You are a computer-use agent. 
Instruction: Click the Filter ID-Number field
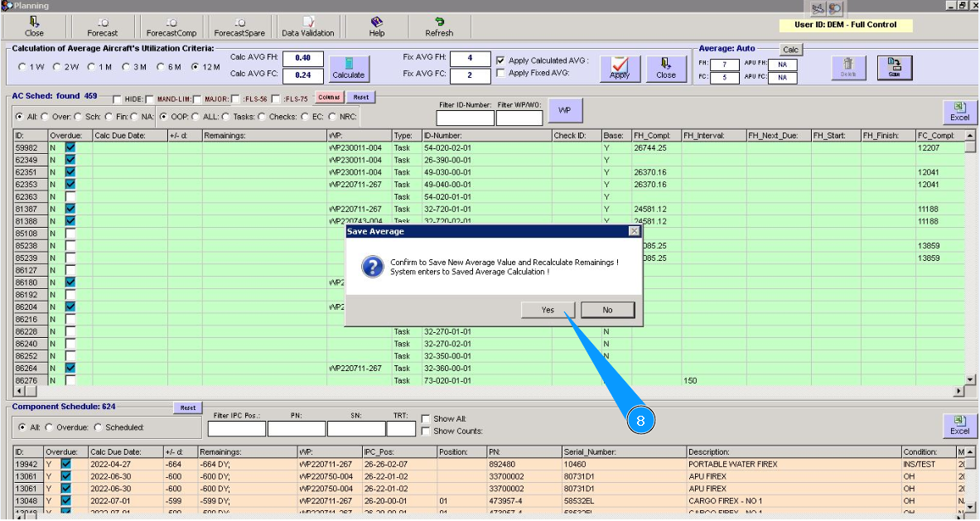coord(465,118)
